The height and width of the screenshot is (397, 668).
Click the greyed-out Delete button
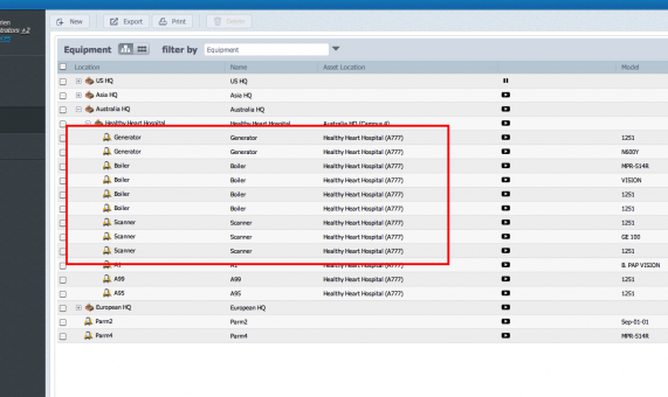229,21
